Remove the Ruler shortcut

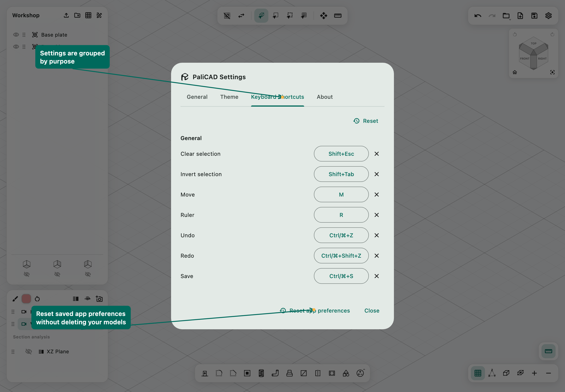click(377, 215)
